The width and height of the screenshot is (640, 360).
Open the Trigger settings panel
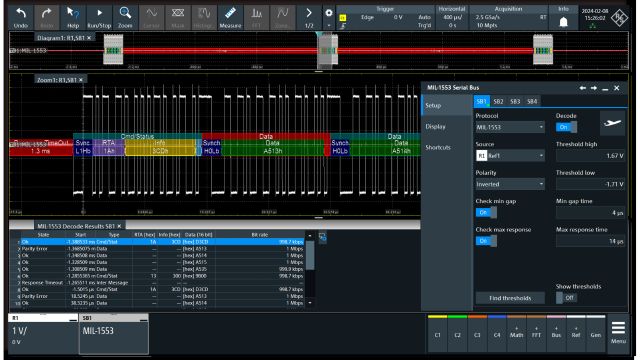pos(385,18)
